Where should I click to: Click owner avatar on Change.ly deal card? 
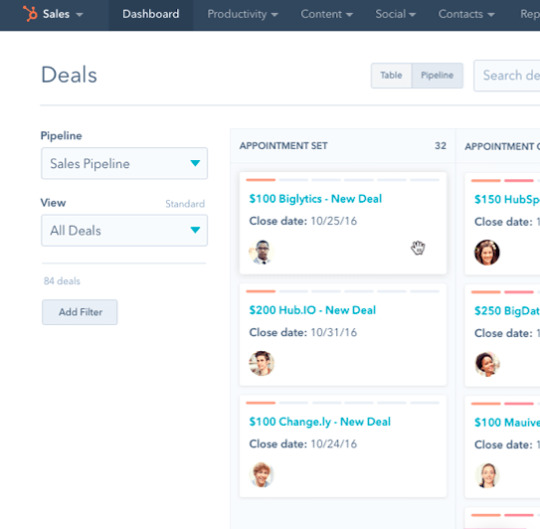click(x=261, y=475)
